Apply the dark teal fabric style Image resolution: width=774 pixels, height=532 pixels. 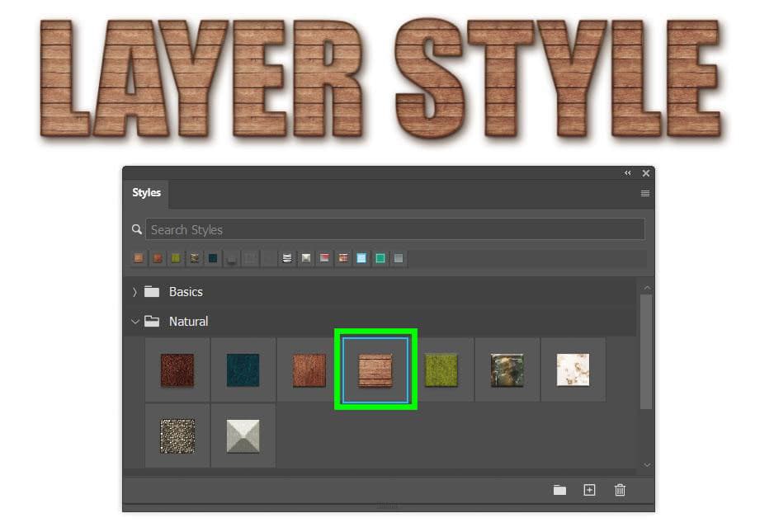tap(243, 370)
